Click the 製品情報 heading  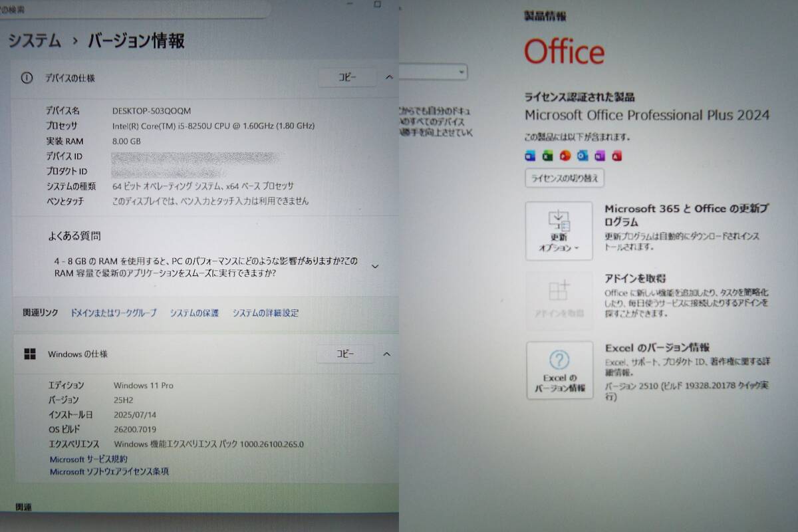click(545, 16)
